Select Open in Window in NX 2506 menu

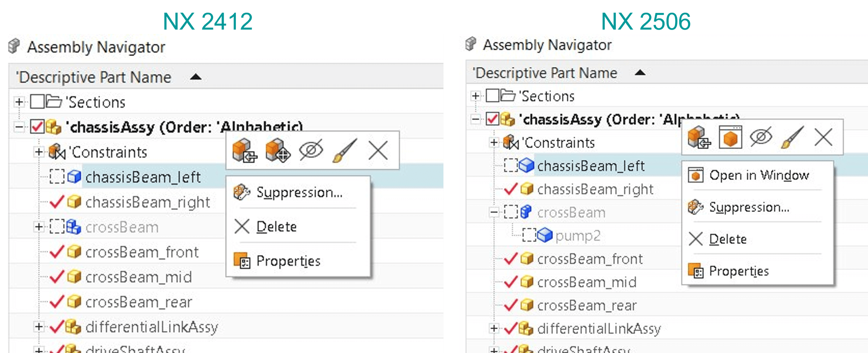(x=758, y=175)
